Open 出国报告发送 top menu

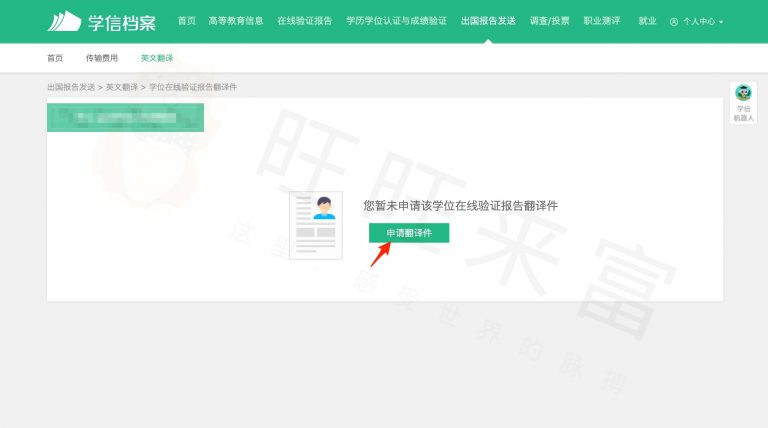tap(488, 21)
